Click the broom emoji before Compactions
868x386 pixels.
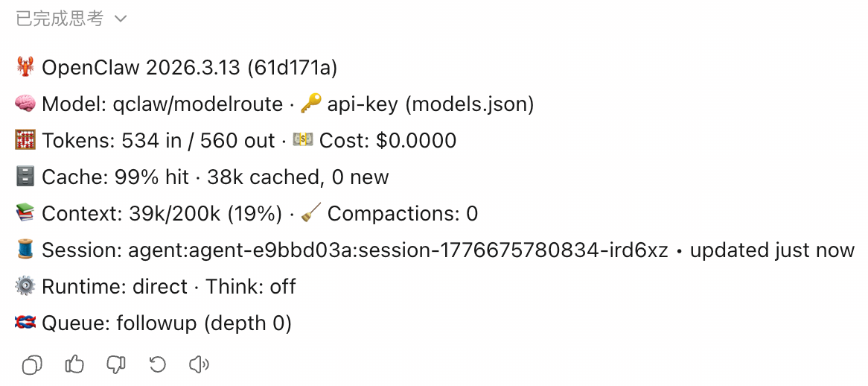[x=310, y=214]
